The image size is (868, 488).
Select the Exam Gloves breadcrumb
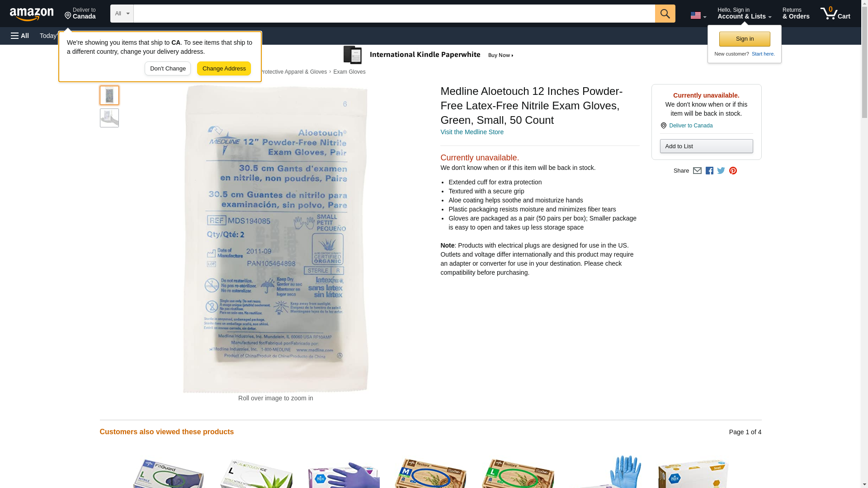(x=349, y=72)
